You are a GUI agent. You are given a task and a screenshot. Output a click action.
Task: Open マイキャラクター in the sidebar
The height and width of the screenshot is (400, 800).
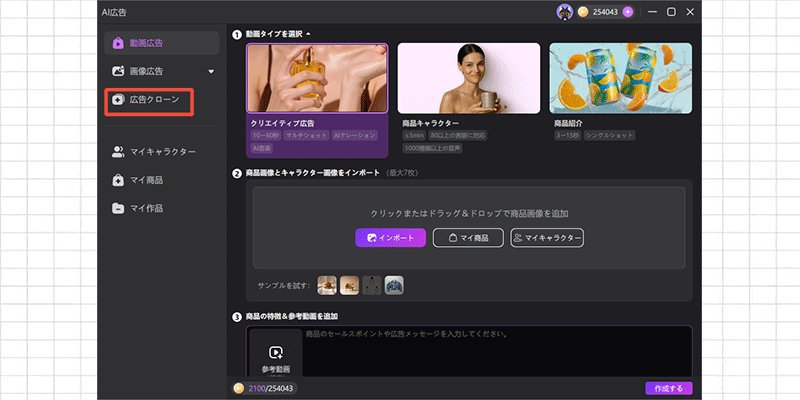154,152
